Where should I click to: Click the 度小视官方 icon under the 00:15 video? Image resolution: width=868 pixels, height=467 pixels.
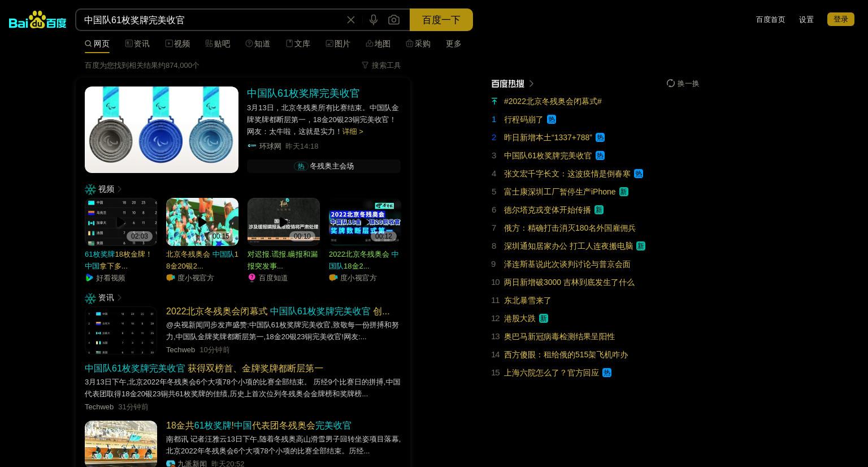coord(171,278)
